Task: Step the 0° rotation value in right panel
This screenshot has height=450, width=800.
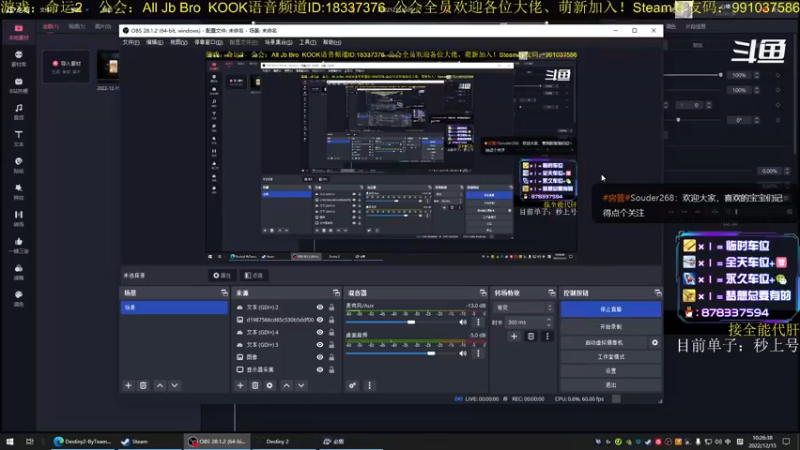Action: 756,120
